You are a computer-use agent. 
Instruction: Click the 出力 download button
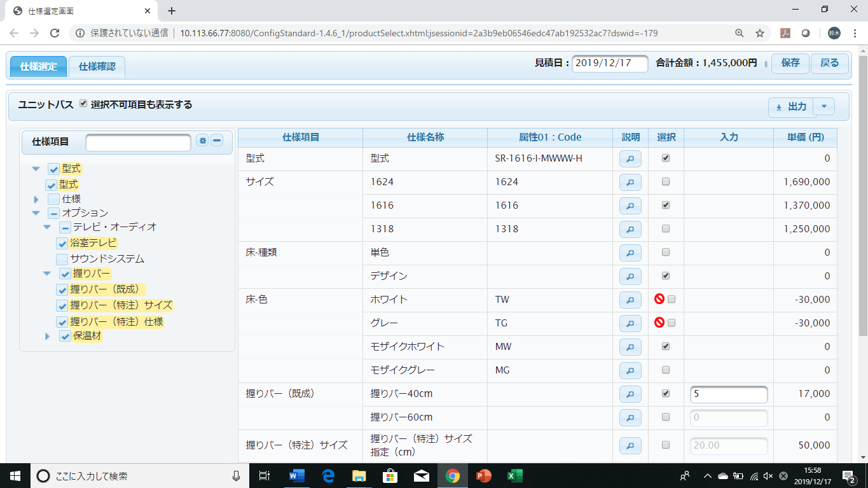793,106
